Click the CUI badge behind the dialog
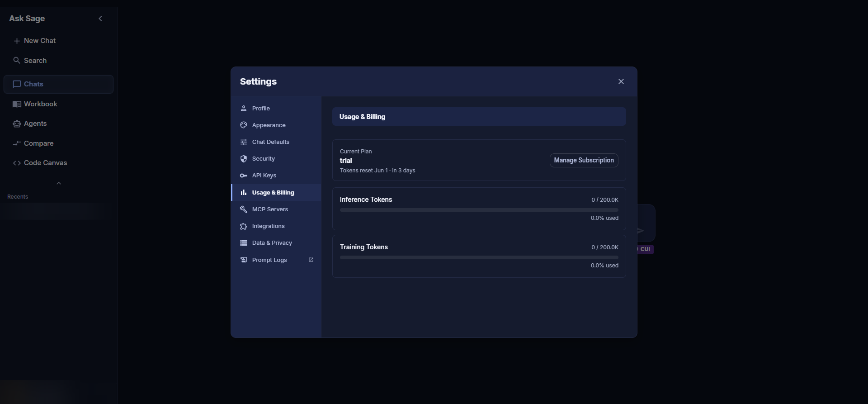This screenshot has height=404, width=868. [645, 249]
